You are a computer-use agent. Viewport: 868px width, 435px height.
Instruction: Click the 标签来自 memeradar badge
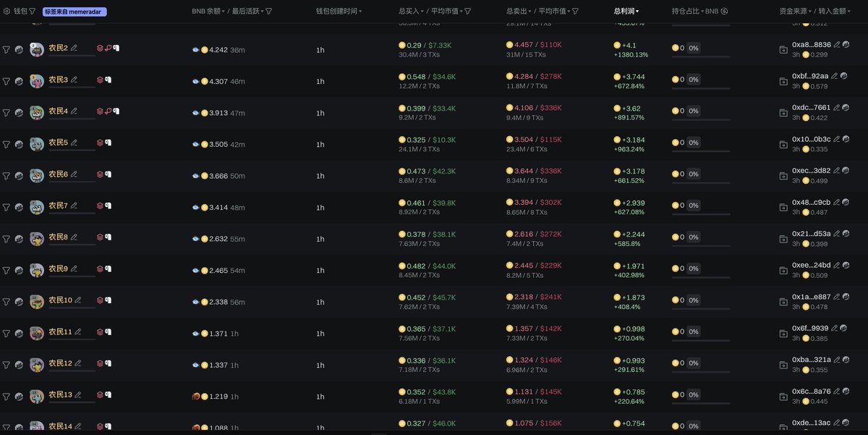pyautogui.click(x=75, y=12)
